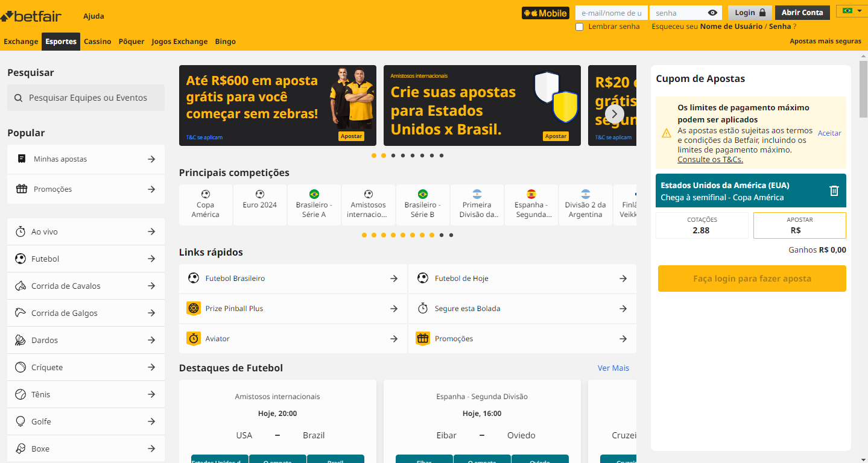Open the Divisão 2 da Argentina tile

[x=586, y=205]
